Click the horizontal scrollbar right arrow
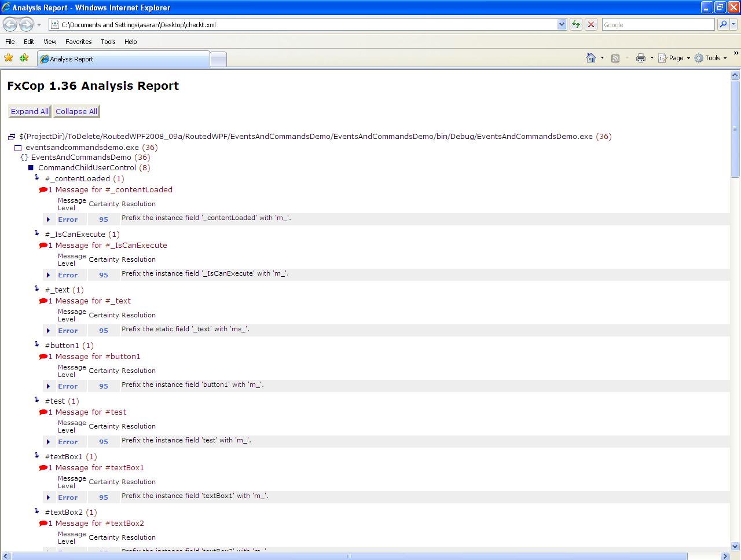This screenshot has height=560, width=741. pyautogui.click(x=725, y=556)
